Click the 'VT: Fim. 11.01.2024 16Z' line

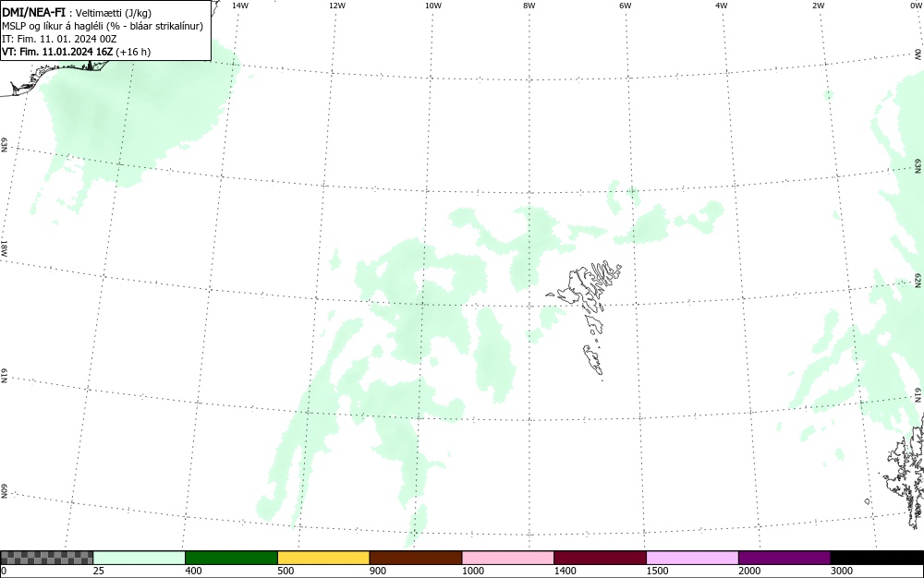pos(57,52)
